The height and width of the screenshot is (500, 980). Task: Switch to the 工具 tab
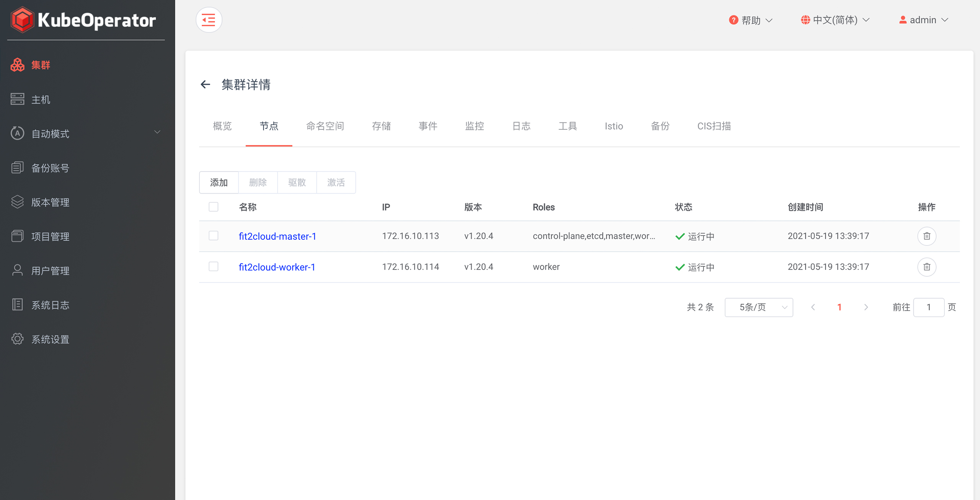pyautogui.click(x=568, y=126)
